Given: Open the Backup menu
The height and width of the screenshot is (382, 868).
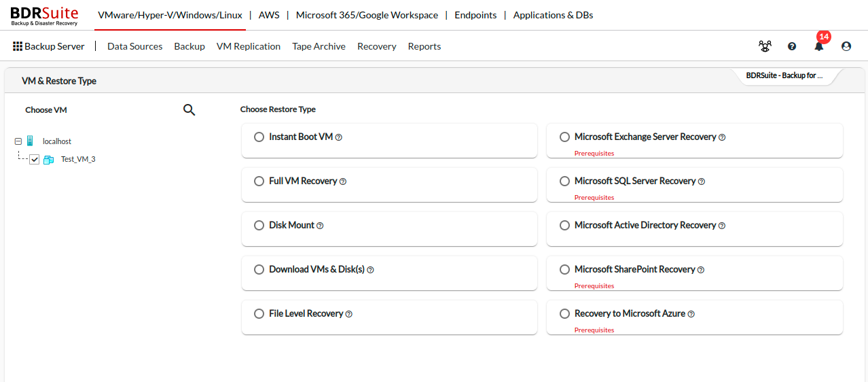Looking at the screenshot, I should coord(189,46).
